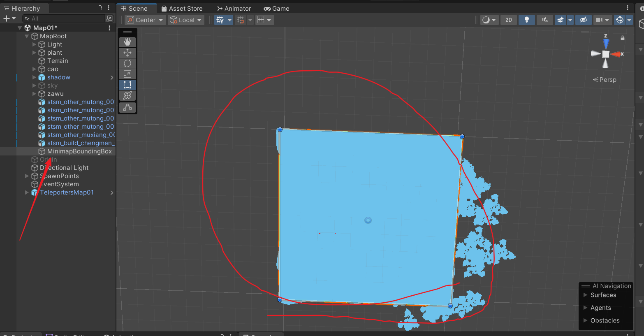
Task: Toggle scene visibility hidden-eye button
Action: 583,20
